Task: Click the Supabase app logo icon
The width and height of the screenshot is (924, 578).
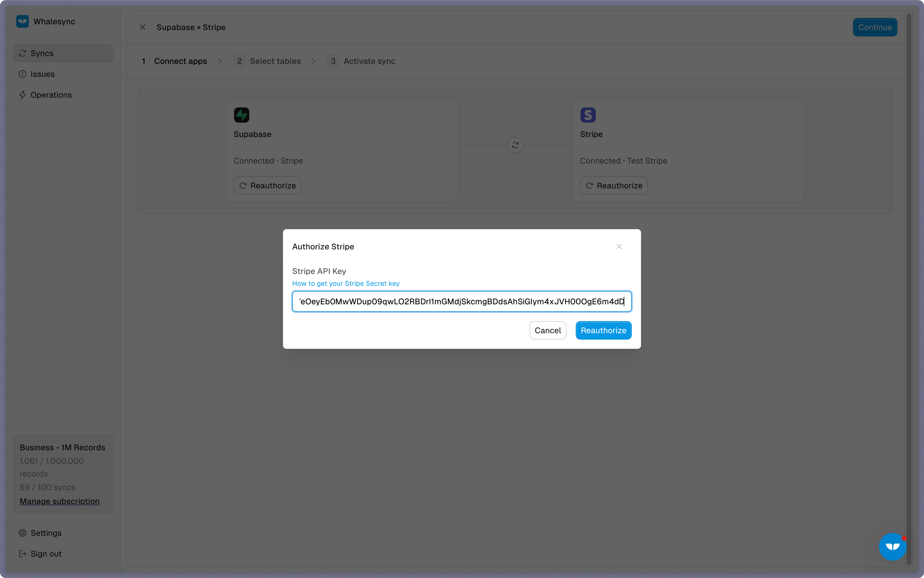Action: 242,115
